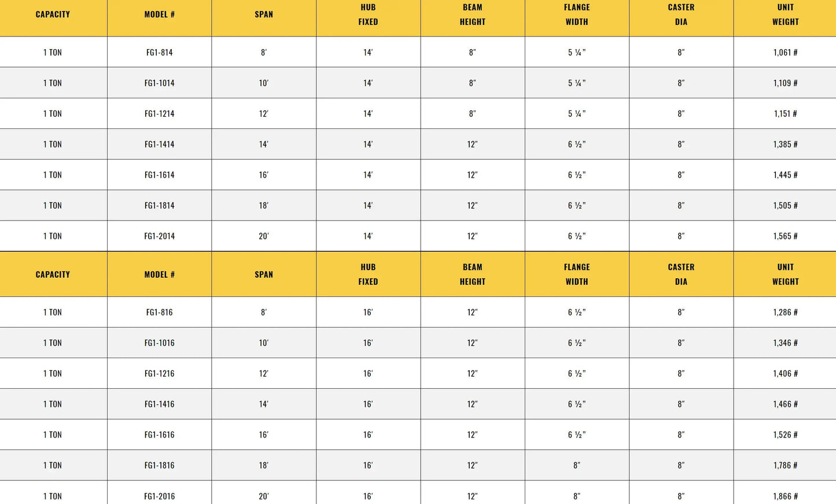The width and height of the screenshot is (836, 504).
Task: Select the FG1-2016 model cell
Action: point(159,496)
